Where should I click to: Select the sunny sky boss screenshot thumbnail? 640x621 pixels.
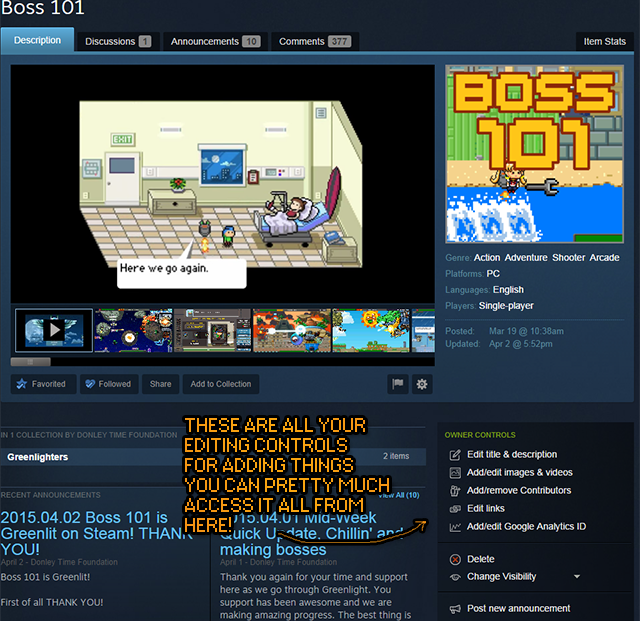point(371,330)
